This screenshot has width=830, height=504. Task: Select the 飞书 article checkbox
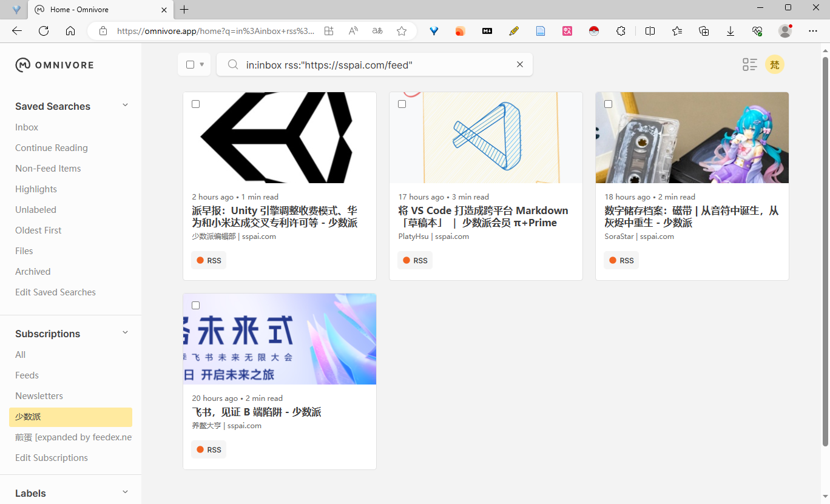coord(195,306)
